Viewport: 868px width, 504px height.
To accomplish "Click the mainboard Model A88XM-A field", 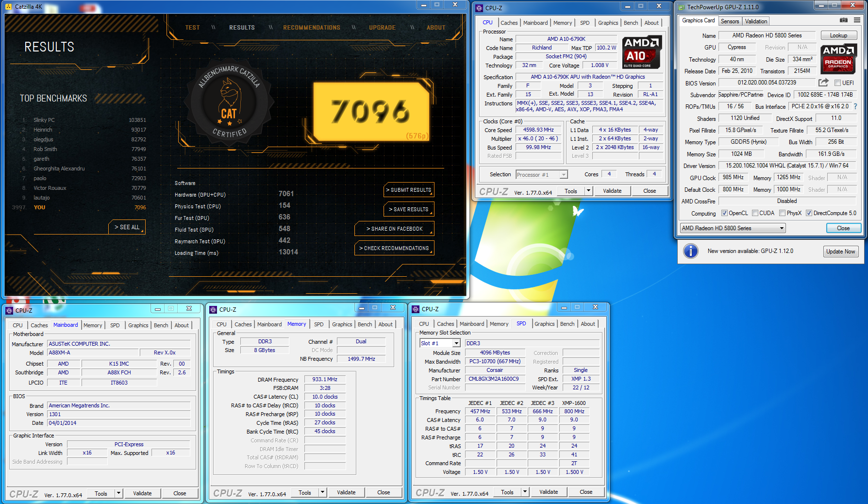I will click(92, 353).
